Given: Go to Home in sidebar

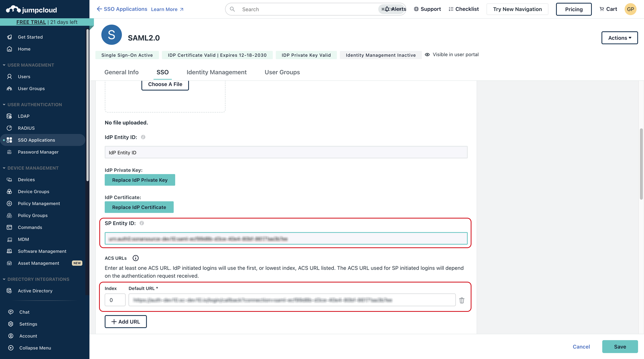Looking at the screenshot, I should (x=24, y=49).
